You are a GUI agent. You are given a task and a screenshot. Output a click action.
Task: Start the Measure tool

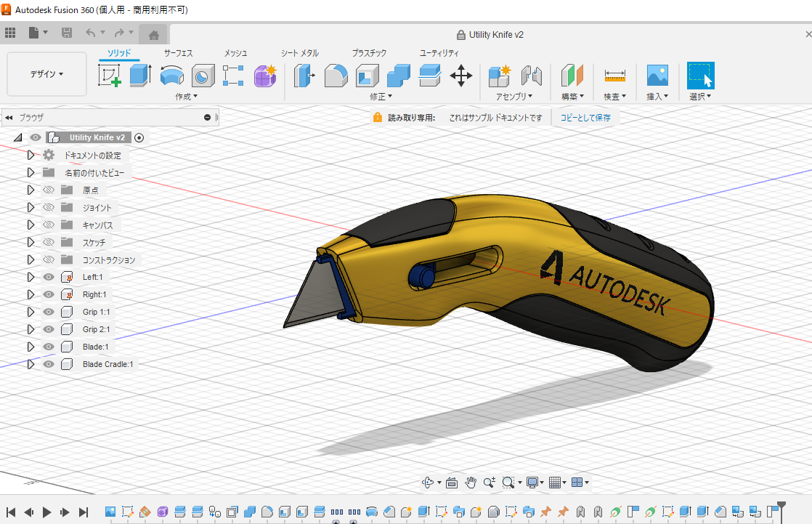(x=614, y=76)
